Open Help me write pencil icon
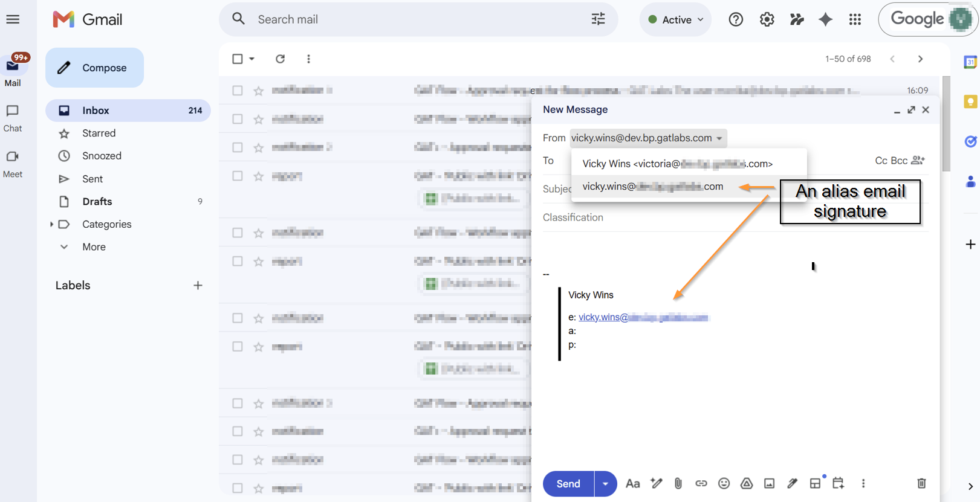Image resolution: width=980 pixels, height=502 pixels. pyautogui.click(x=656, y=483)
